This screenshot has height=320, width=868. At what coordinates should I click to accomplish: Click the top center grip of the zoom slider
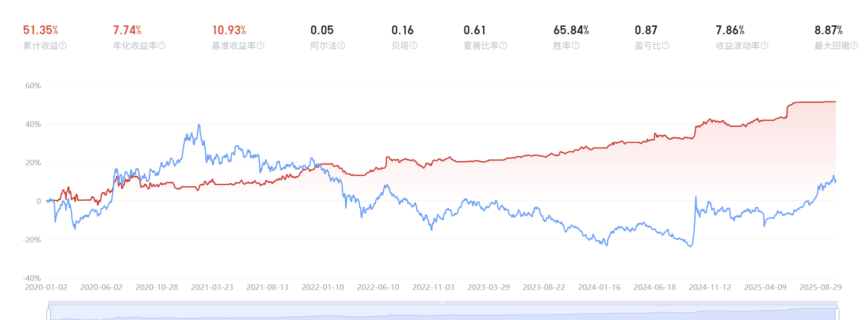tap(442, 303)
